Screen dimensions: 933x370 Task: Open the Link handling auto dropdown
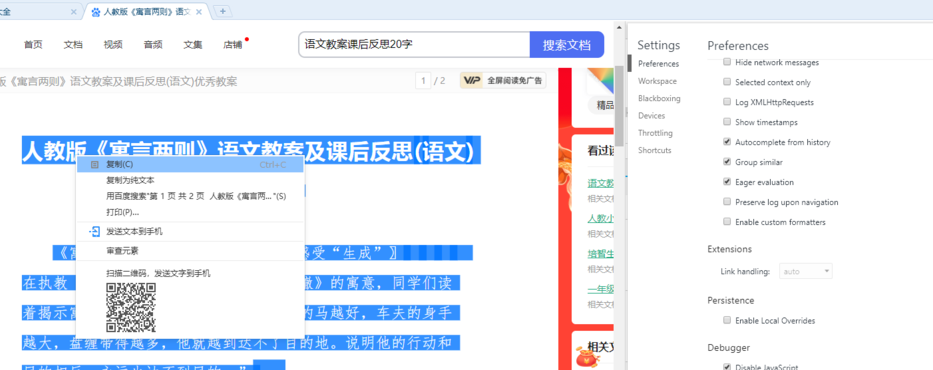click(805, 271)
